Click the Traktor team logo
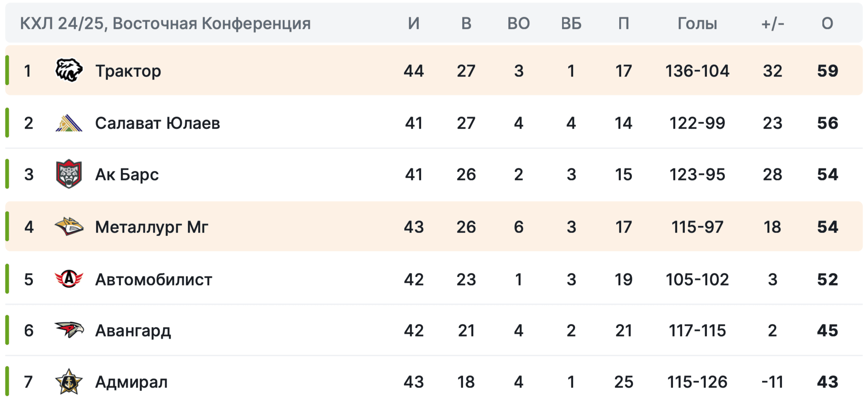 [69, 70]
